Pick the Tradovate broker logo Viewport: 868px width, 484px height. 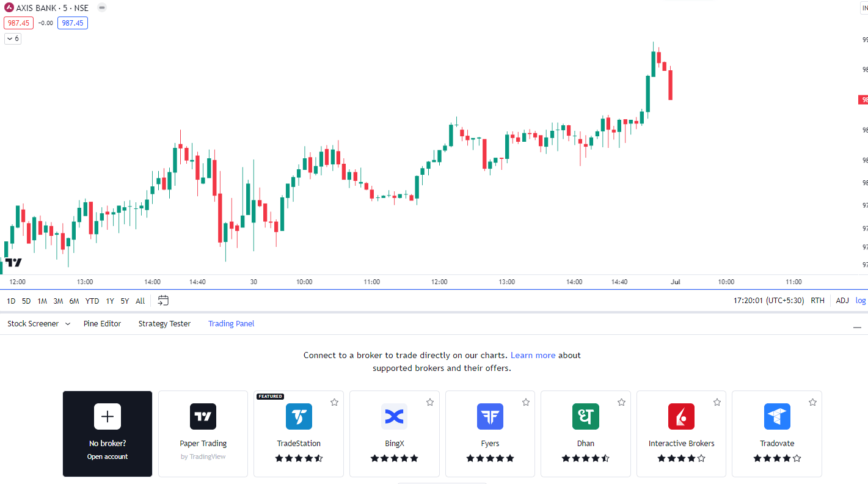tap(777, 417)
